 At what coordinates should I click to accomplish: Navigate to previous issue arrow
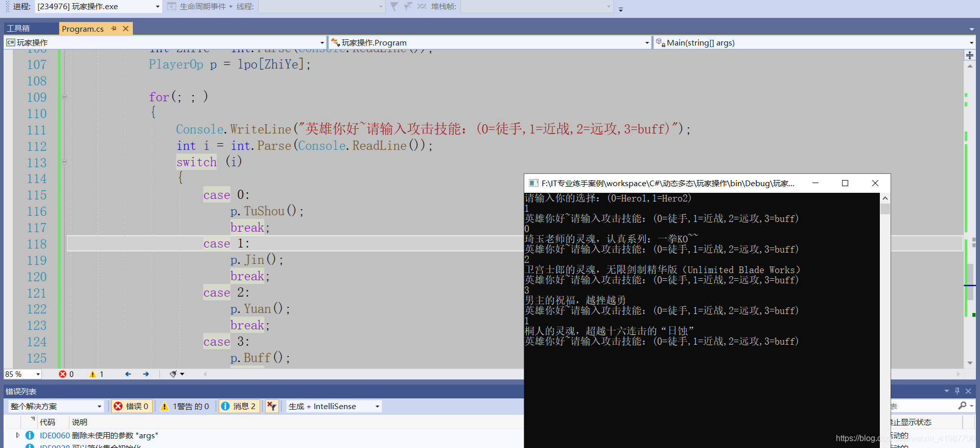coord(128,374)
